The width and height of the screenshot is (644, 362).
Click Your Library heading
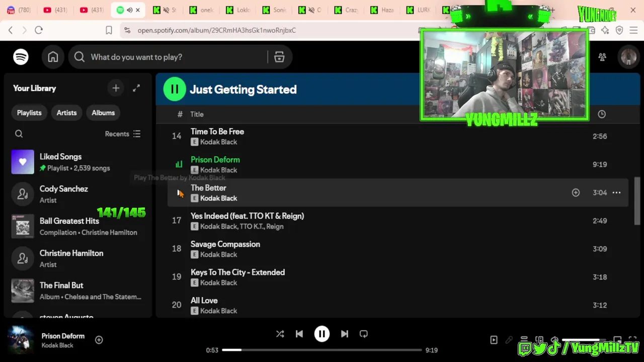coord(34,88)
